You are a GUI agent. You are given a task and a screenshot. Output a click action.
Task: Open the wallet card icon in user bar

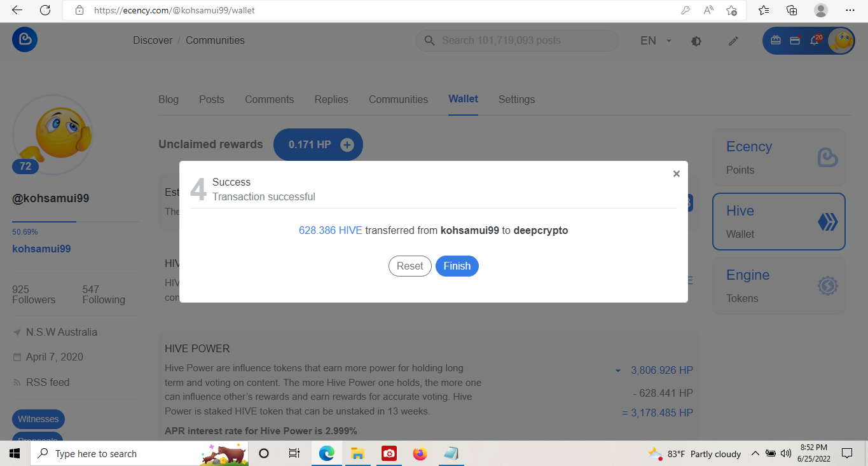coord(794,40)
